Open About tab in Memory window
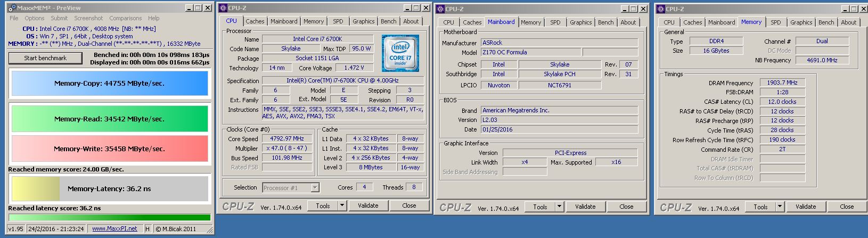The width and height of the screenshot is (868, 238). pos(848,22)
